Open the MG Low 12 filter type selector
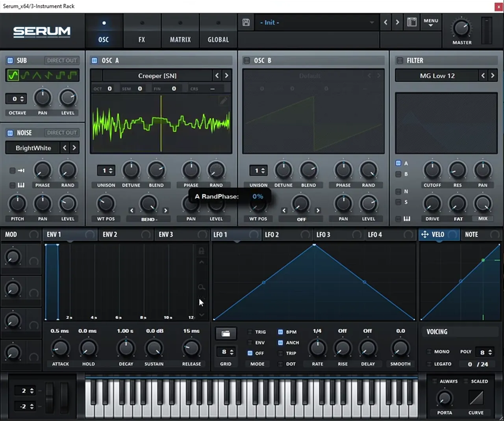The width and height of the screenshot is (504, 421). [x=437, y=76]
